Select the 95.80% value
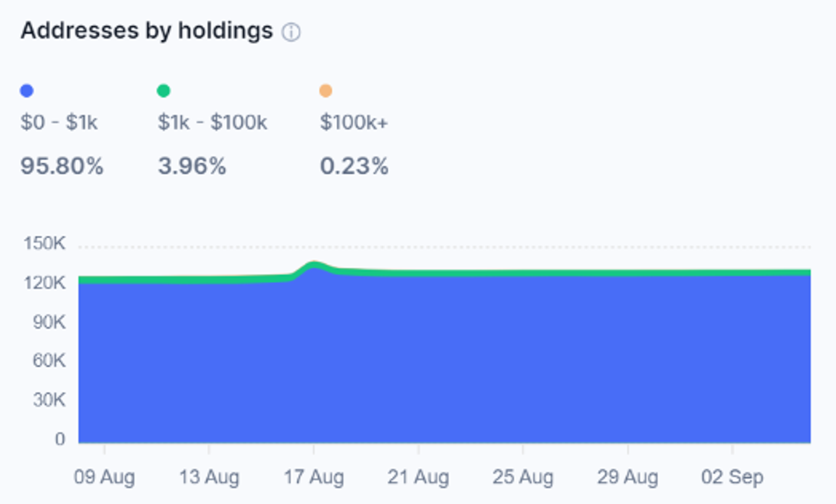Viewport: 836px width, 504px height. 62,166
